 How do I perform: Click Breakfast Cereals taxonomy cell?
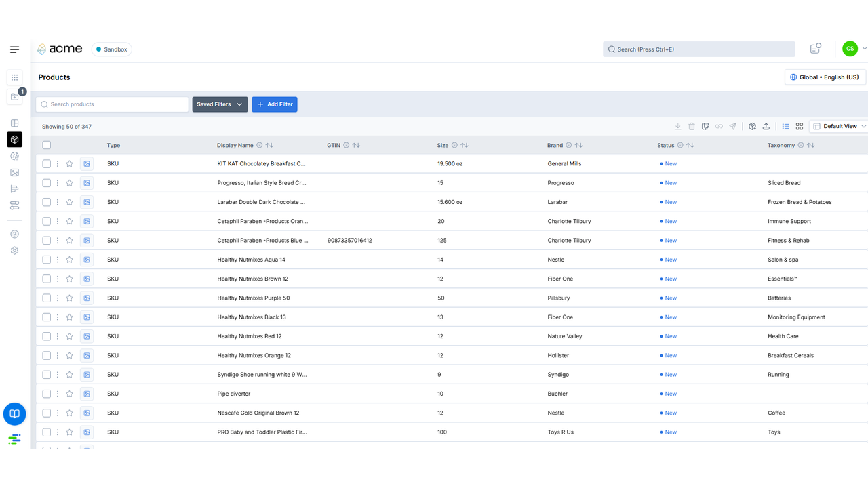pyautogui.click(x=791, y=356)
